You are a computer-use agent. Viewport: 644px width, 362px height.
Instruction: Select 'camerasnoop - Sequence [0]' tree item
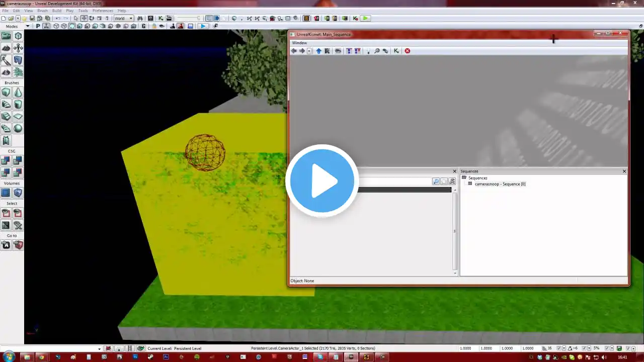(500, 184)
